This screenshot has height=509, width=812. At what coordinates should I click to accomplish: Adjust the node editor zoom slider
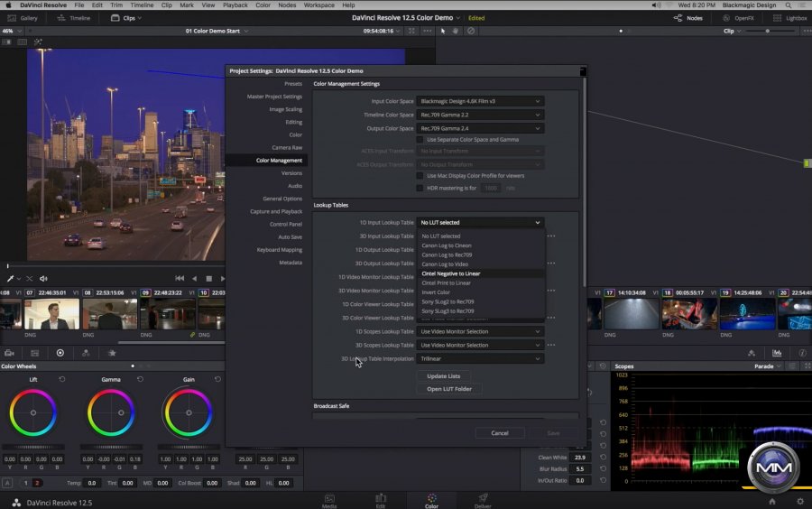[771, 31]
